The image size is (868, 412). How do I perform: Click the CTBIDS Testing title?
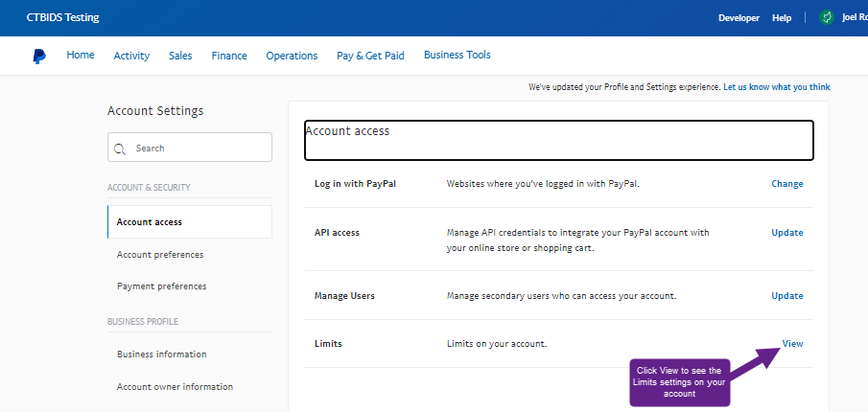63,17
